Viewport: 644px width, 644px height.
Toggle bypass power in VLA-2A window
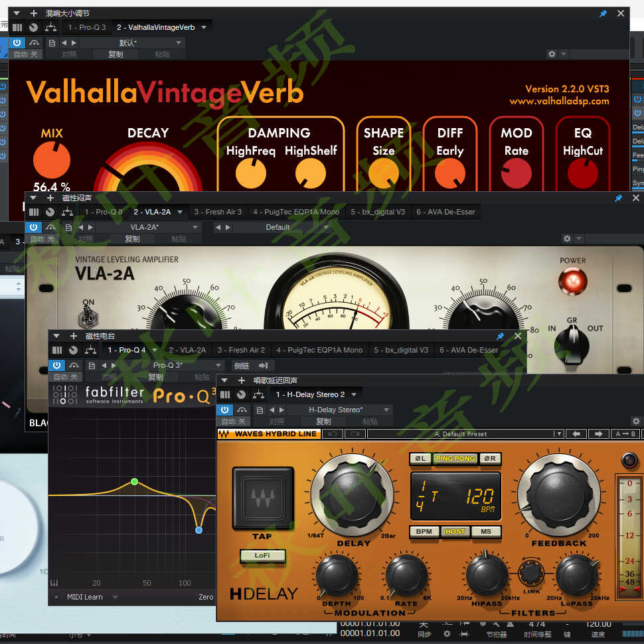pyautogui.click(x=33, y=226)
